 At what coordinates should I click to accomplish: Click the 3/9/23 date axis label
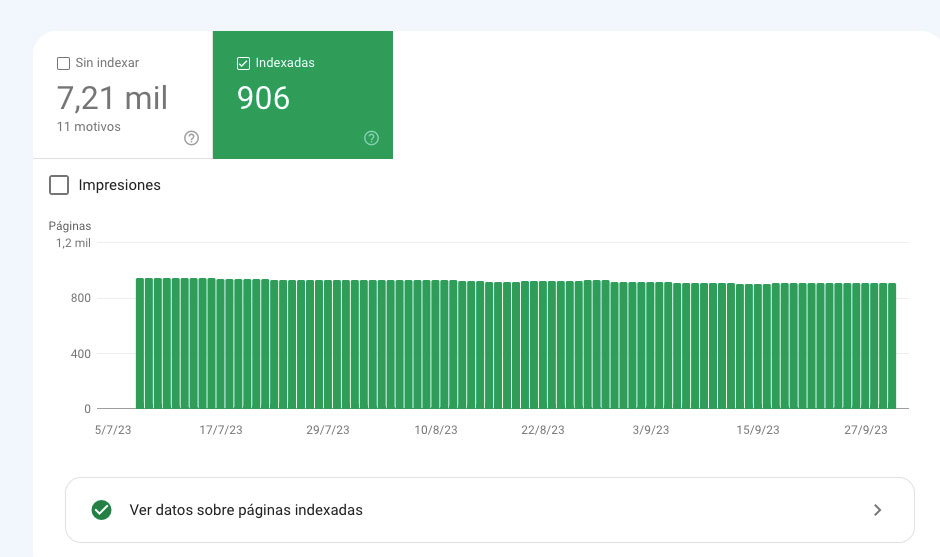tap(652, 430)
